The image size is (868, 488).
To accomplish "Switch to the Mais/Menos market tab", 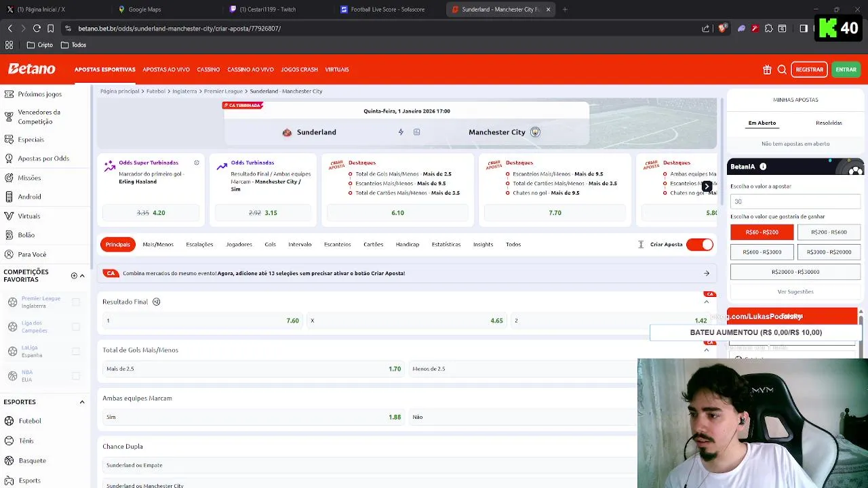I will tap(158, 245).
